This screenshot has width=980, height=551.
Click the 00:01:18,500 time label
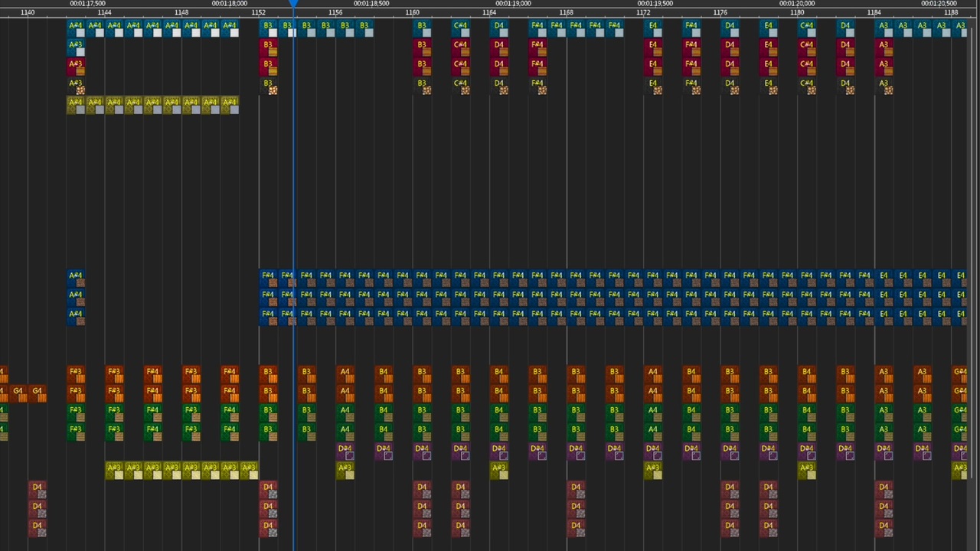(x=371, y=4)
